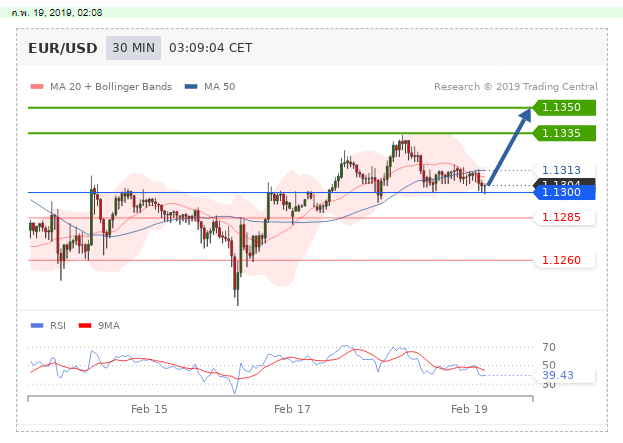The width and height of the screenshot is (623, 443).
Task: Click the Feb 17 date axis label
Action: tap(292, 409)
